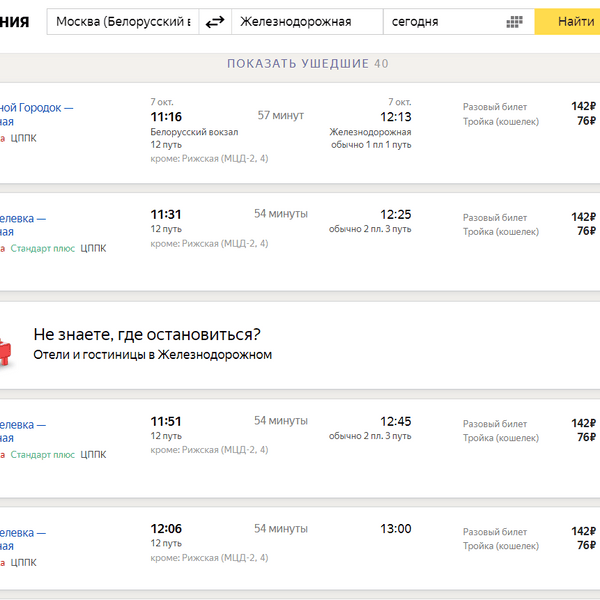Open Отели и гостиницы в Железнодорожном link
Viewport: 600px width, 600px height.
click(152, 355)
